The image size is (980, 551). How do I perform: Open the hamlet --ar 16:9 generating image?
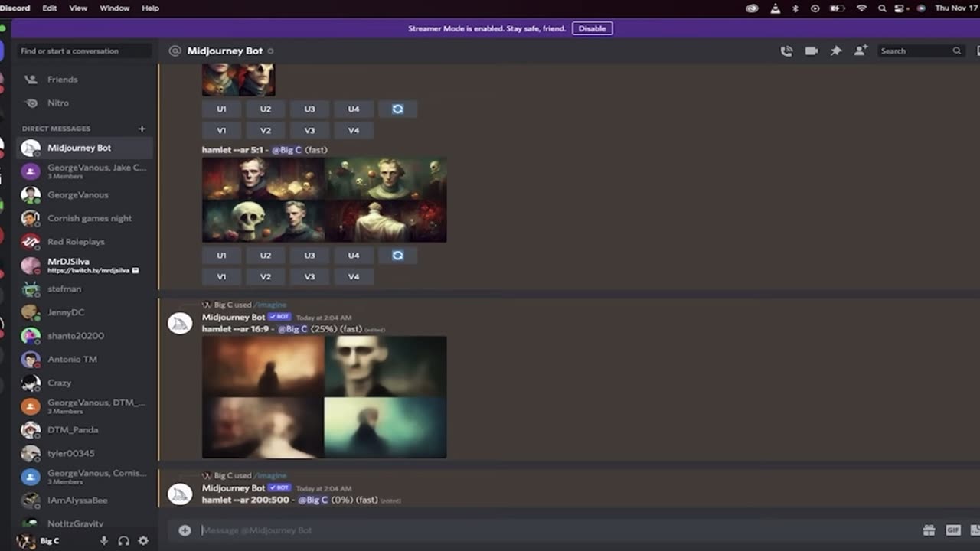pyautogui.click(x=324, y=397)
